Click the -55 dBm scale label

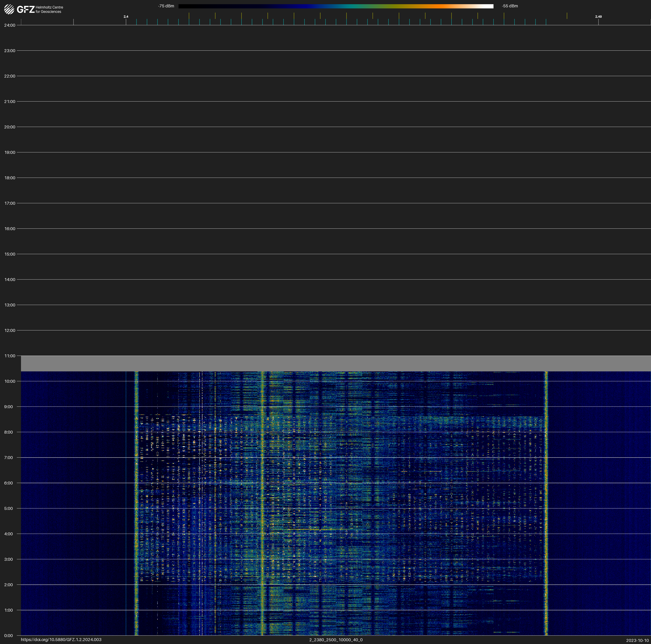coord(510,6)
